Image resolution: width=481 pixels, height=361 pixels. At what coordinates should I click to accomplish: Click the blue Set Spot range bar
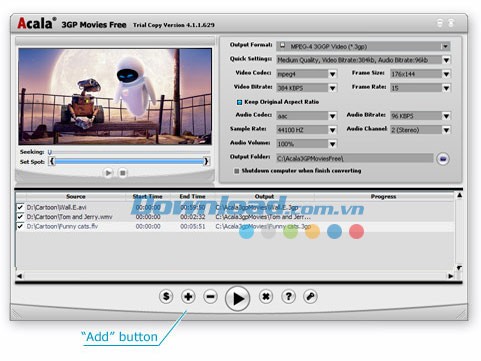tap(129, 162)
